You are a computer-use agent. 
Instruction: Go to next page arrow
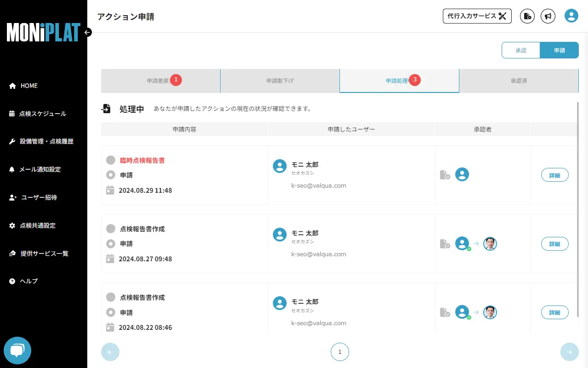pos(569,352)
